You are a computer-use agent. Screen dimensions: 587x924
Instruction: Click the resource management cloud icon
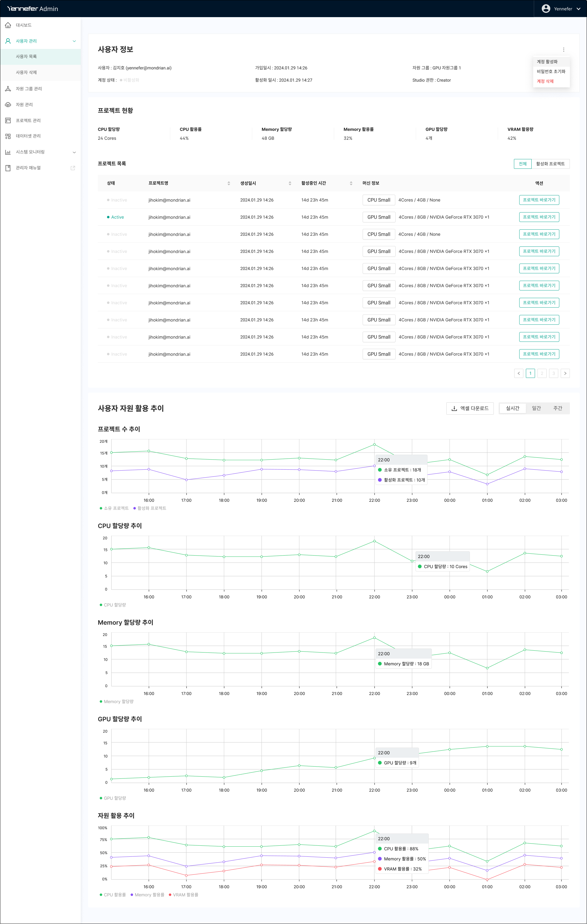tap(8, 105)
